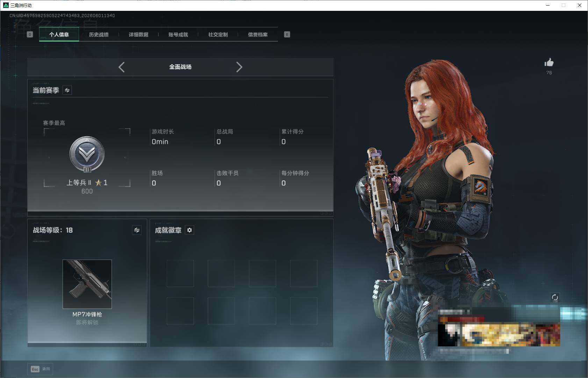Click the E key next-tab icon
The width and height of the screenshot is (588, 378).
[x=287, y=34]
